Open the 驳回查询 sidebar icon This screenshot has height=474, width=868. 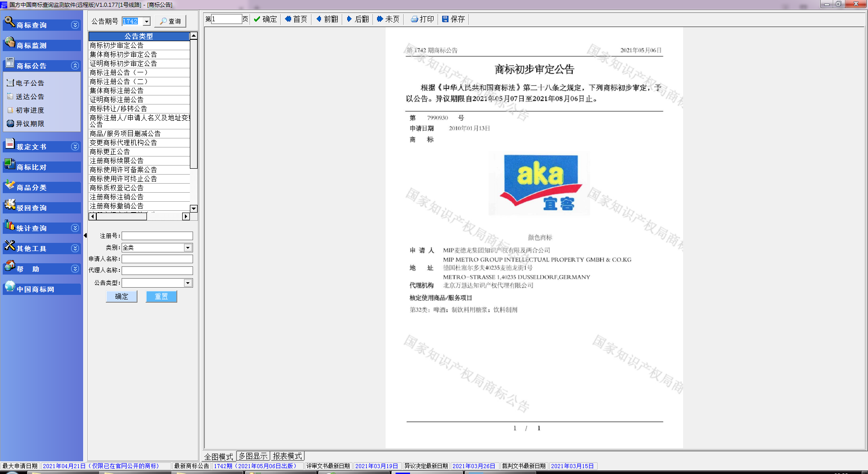(x=9, y=205)
